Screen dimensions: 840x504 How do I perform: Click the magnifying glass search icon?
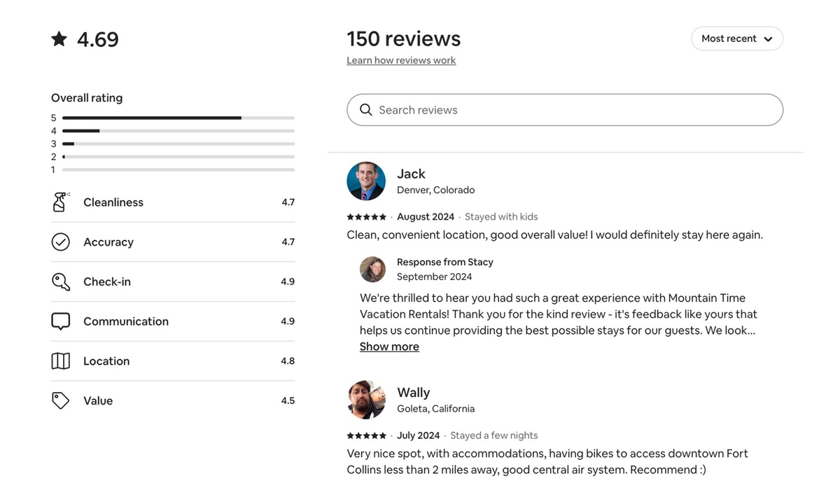click(x=365, y=110)
